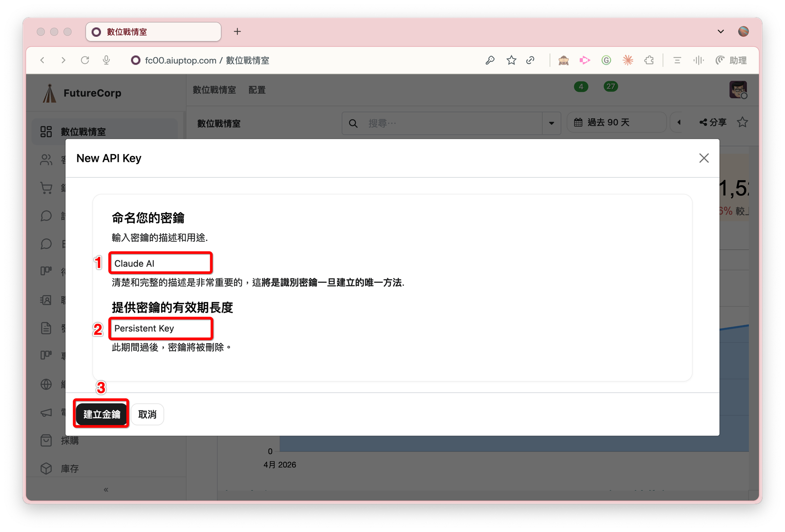Viewport: 785px width, 532px height.
Task: Open the Persistent Key expiry selector
Action: coord(161,329)
